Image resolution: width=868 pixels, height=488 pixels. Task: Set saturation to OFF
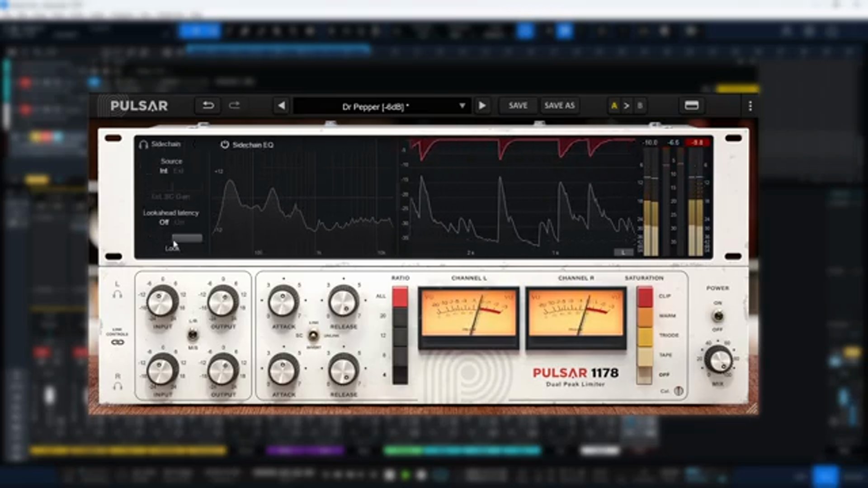[x=645, y=375]
